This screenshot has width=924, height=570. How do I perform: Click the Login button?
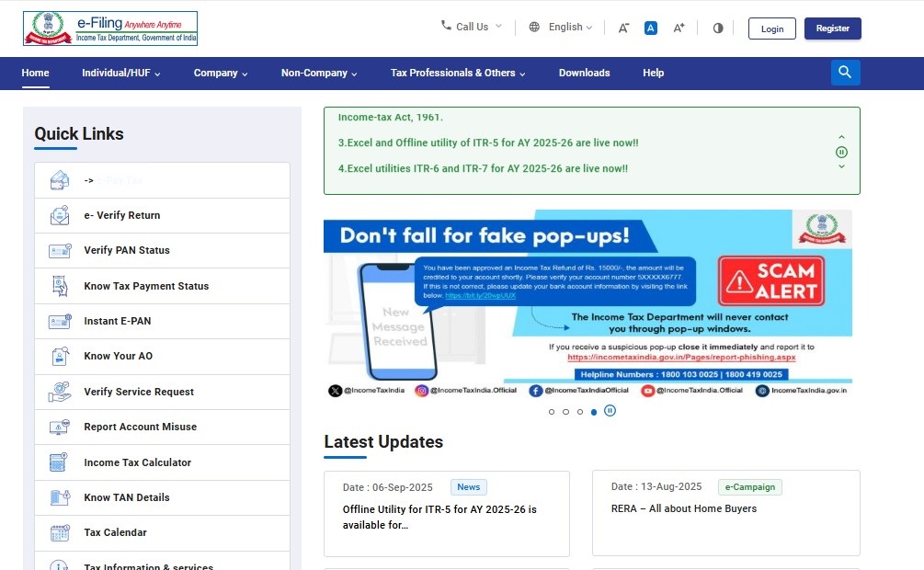[772, 28]
